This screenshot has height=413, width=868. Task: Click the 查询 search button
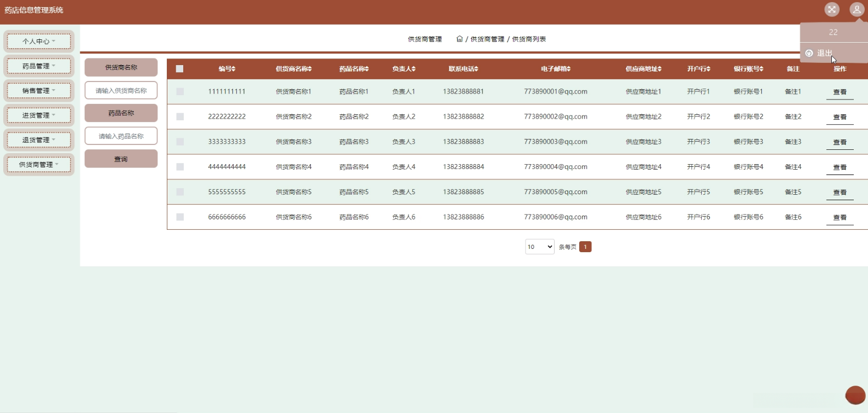(x=121, y=159)
